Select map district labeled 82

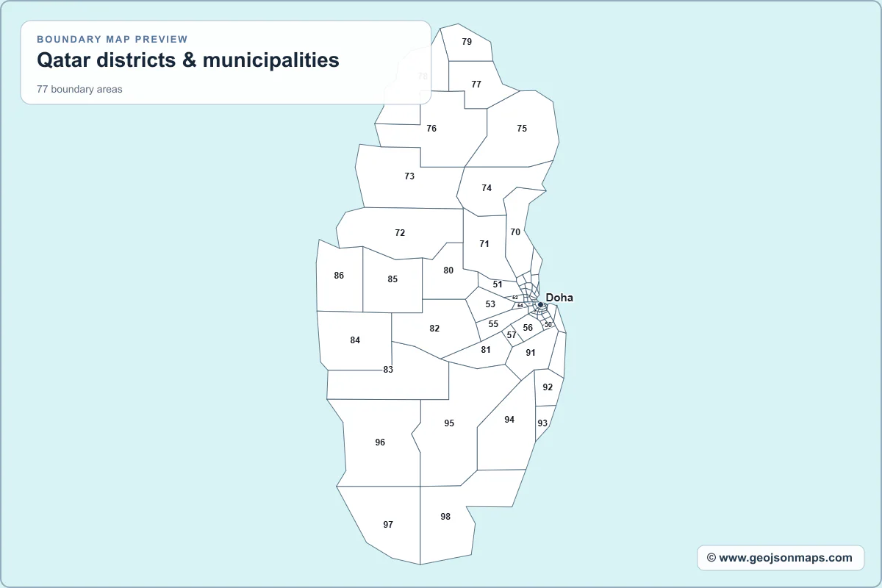pos(434,329)
